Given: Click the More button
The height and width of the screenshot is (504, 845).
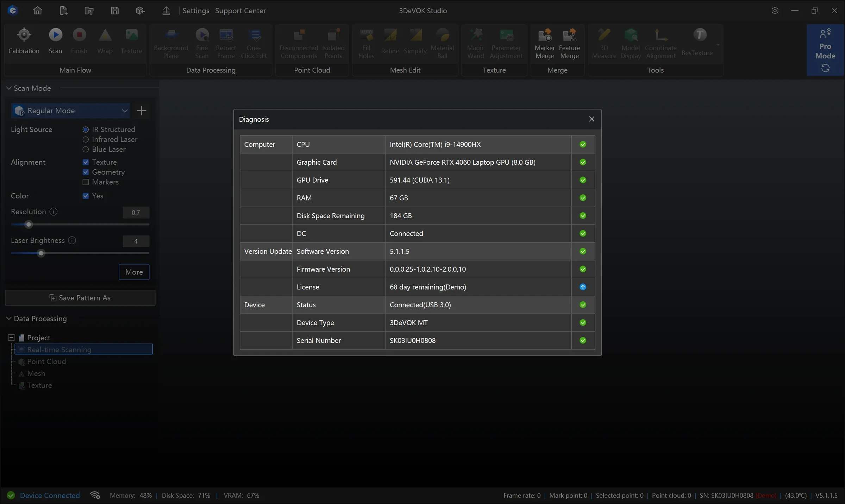Looking at the screenshot, I should [134, 272].
